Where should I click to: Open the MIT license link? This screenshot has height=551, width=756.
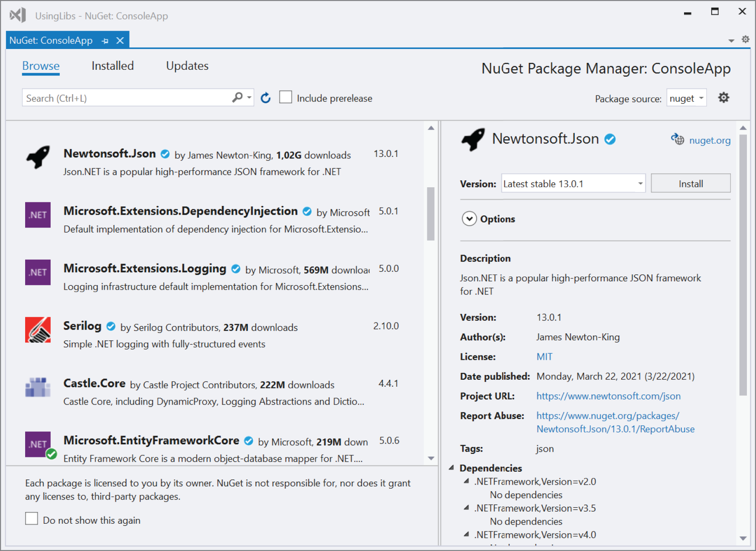click(x=544, y=356)
